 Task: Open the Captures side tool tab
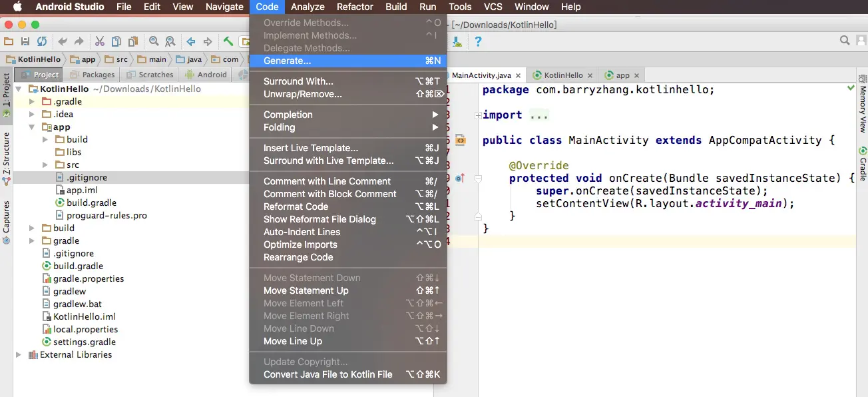[x=6, y=223]
